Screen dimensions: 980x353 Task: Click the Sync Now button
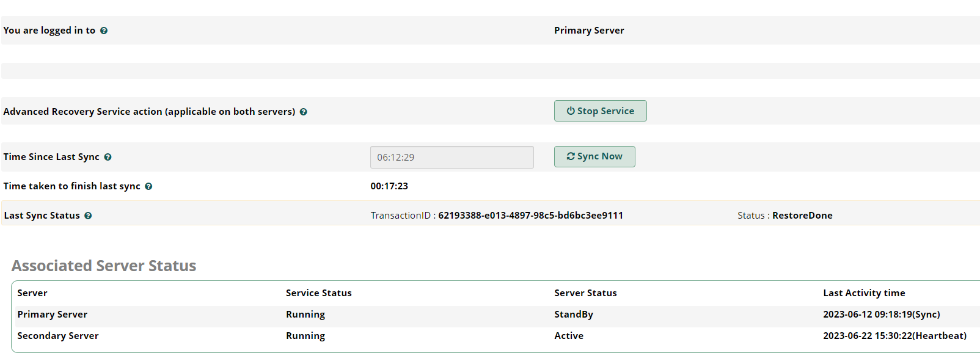(x=594, y=156)
